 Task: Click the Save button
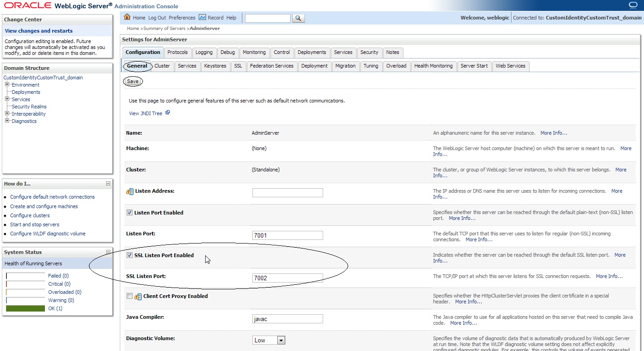click(x=133, y=82)
